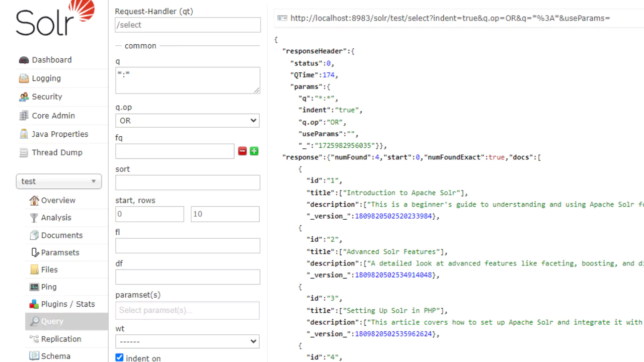Open the Ping link
This screenshot has height=362, width=644.
[x=49, y=287]
